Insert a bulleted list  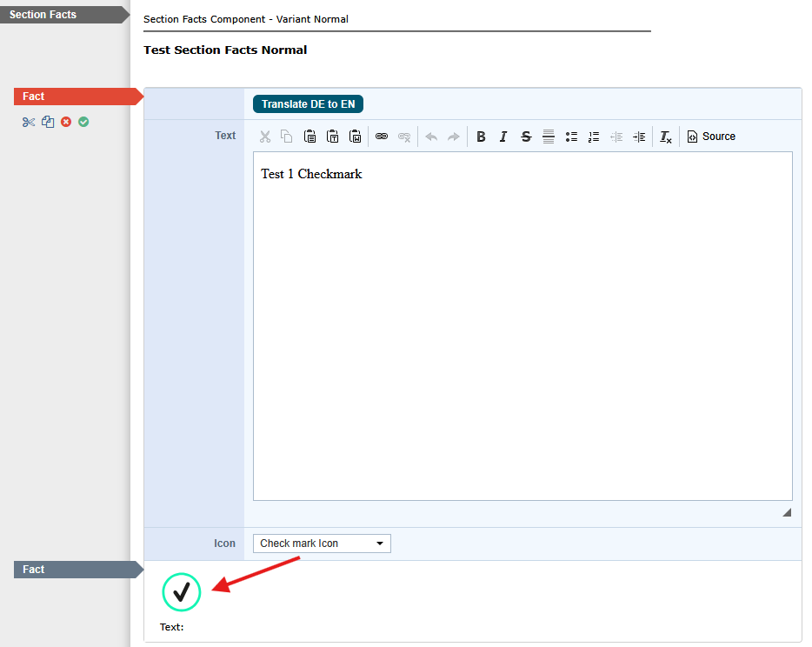571,137
